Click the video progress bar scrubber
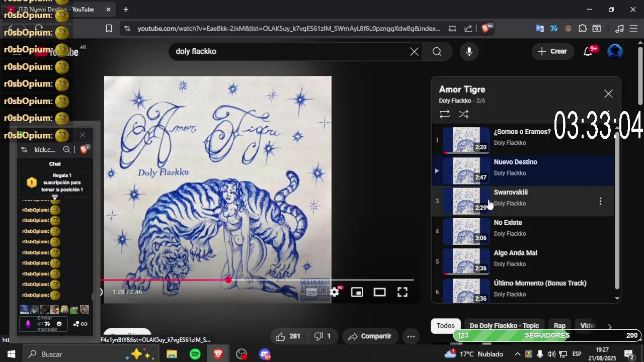The width and height of the screenshot is (644, 362). 229,280
